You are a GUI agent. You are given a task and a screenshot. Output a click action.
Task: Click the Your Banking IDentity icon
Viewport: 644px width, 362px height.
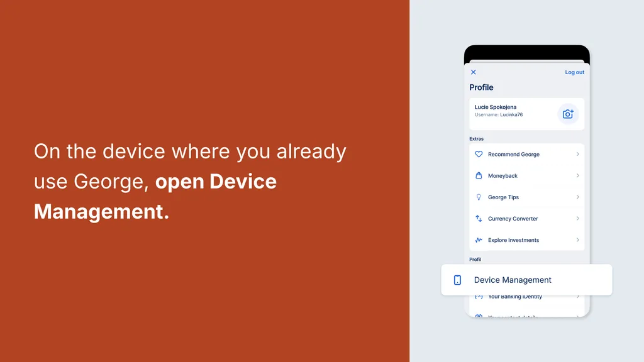(x=479, y=297)
